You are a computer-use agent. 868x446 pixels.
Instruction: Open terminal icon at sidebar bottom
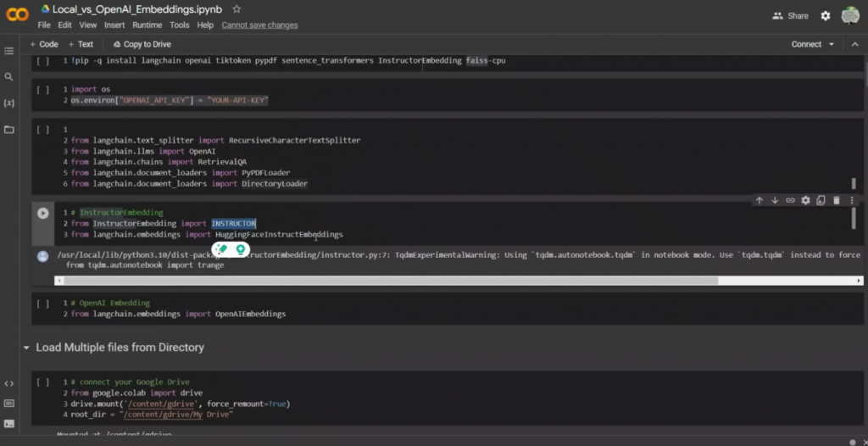8,424
